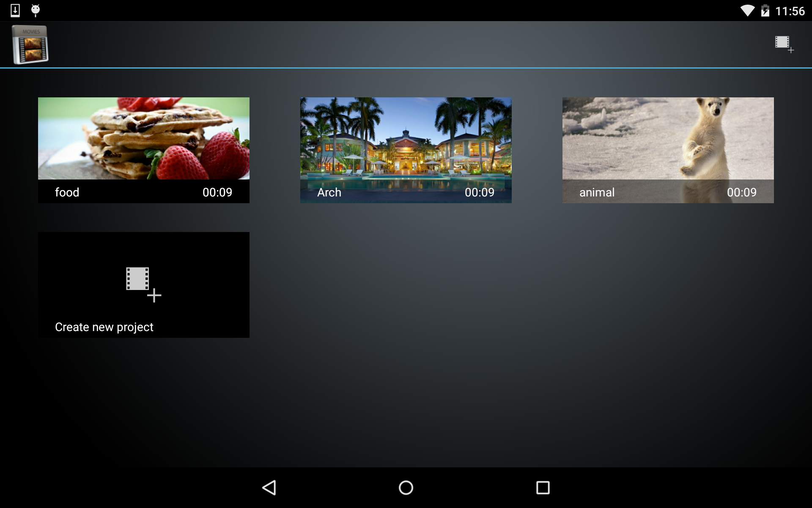Select the "food" project title text
This screenshot has width=812, height=508.
point(67,192)
